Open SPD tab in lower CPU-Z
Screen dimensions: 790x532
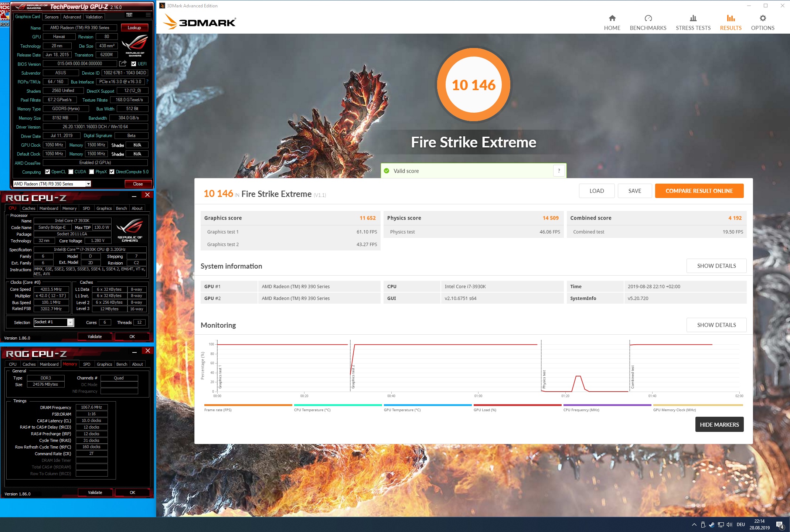(87, 364)
